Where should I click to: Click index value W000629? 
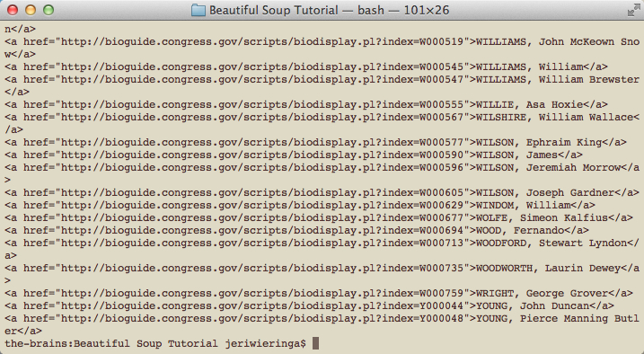pos(441,205)
